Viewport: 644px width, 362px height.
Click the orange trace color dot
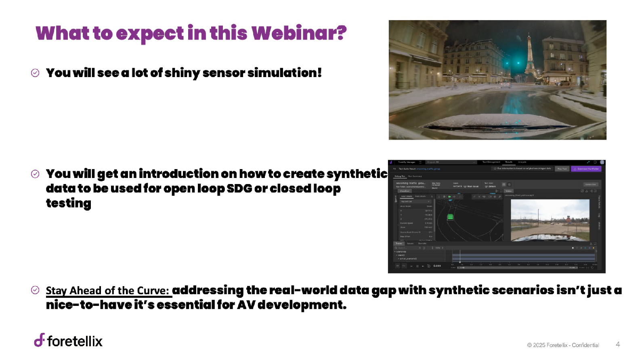coord(594,248)
